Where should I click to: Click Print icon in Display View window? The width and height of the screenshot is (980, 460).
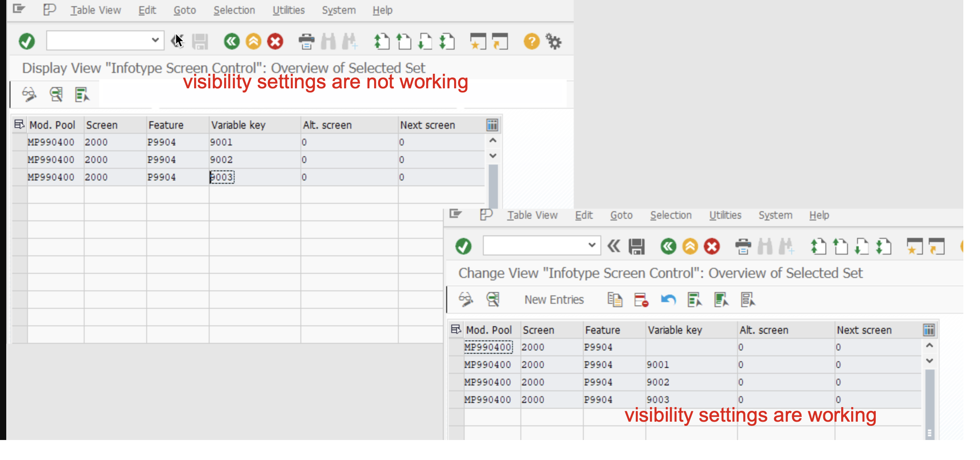307,41
